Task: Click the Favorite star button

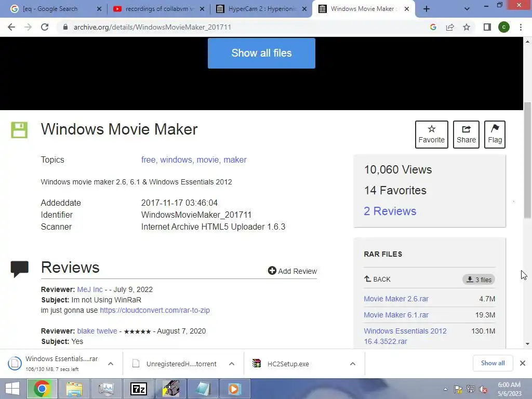Action: click(x=432, y=135)
